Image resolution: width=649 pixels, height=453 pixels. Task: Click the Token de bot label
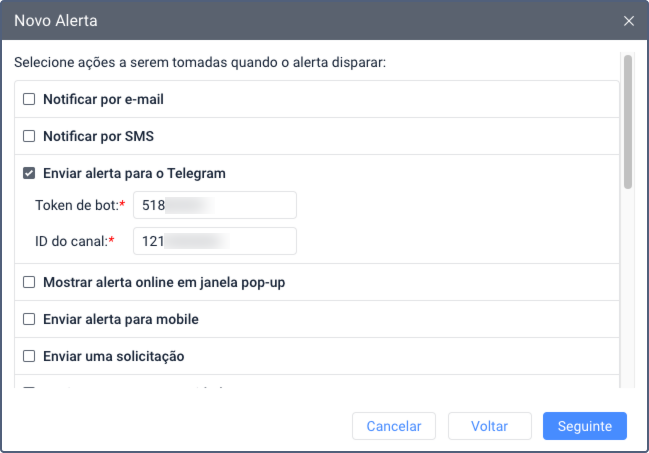pos(76,205)
